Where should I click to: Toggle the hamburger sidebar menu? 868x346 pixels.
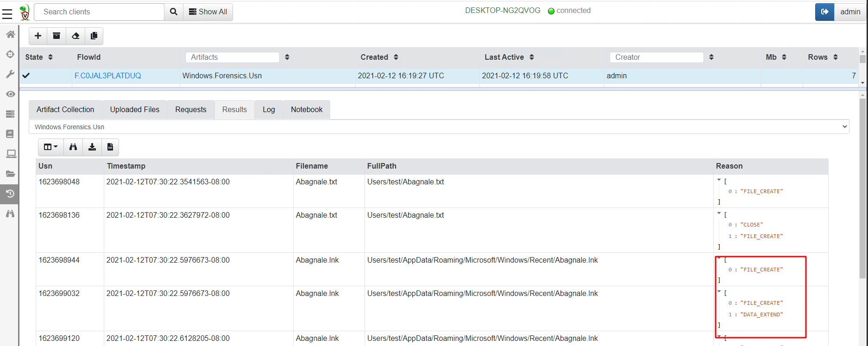tap(7, 13)
